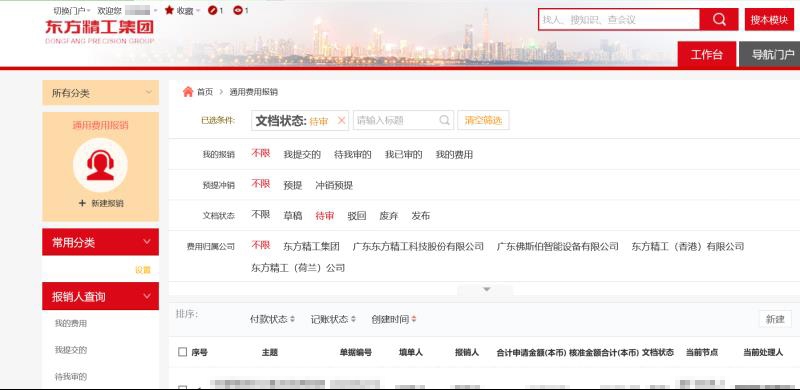Open the 设置 link under 常用分类
The width and height of the screenshot is (800, 390).
point(143,270)
